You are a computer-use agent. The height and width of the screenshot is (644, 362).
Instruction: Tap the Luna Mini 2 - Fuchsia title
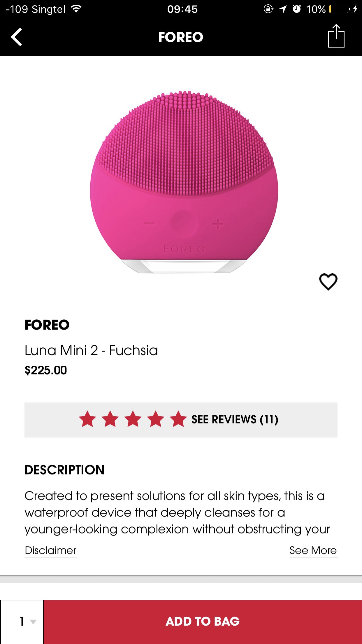pyautogui.click(x=91, y=350)
